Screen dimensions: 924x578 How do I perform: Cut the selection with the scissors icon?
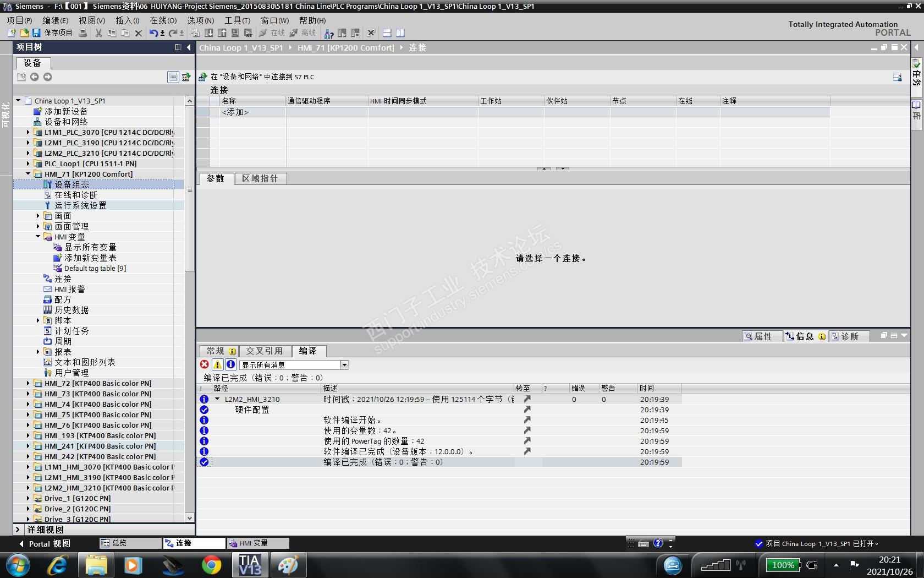click(99, 33)
